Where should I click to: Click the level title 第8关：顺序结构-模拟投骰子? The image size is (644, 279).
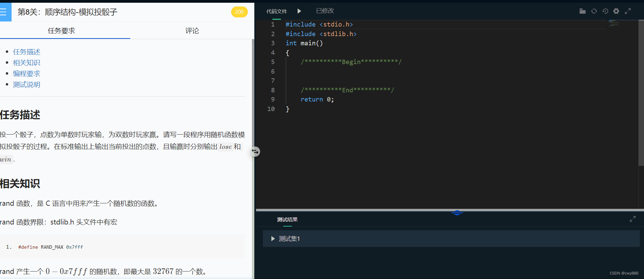pos(68,12)
